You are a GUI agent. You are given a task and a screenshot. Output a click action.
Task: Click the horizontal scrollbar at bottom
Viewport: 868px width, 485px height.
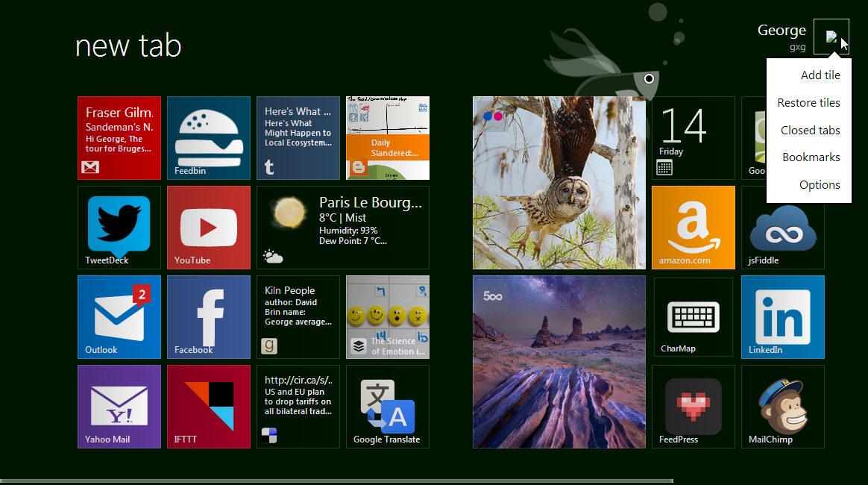point(336,481)
